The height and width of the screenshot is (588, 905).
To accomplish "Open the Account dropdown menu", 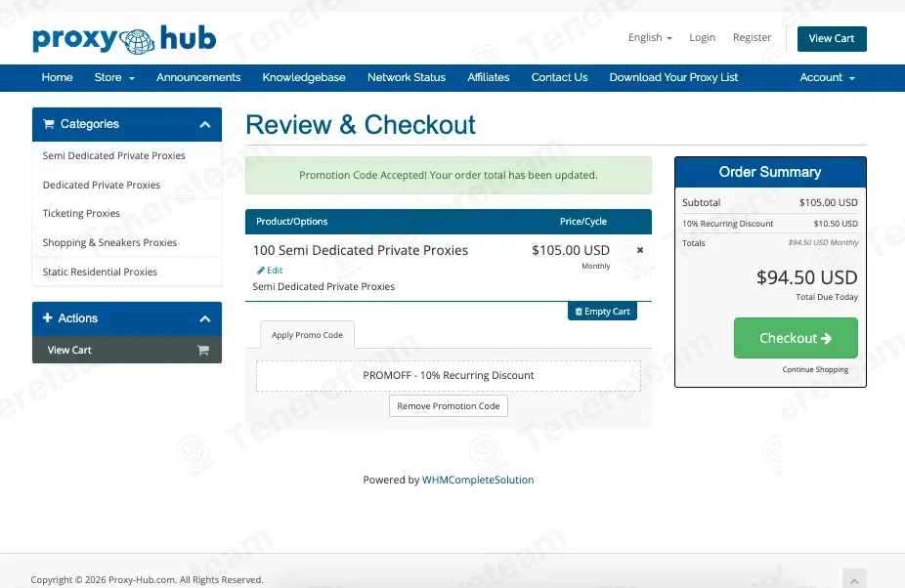I will pyautogui.click(x=827, y=77).
